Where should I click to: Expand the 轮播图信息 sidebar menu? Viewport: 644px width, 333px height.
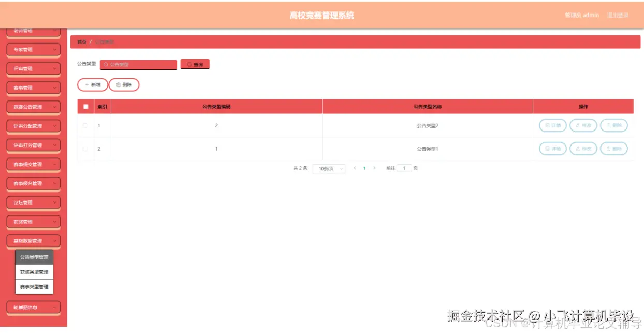click(34, 307)
